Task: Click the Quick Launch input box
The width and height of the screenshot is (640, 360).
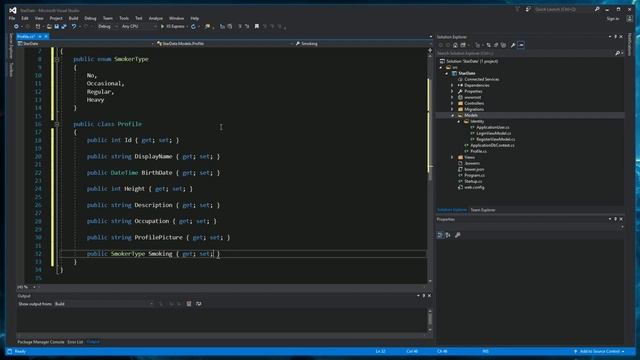Action: (x=563, y=9)
